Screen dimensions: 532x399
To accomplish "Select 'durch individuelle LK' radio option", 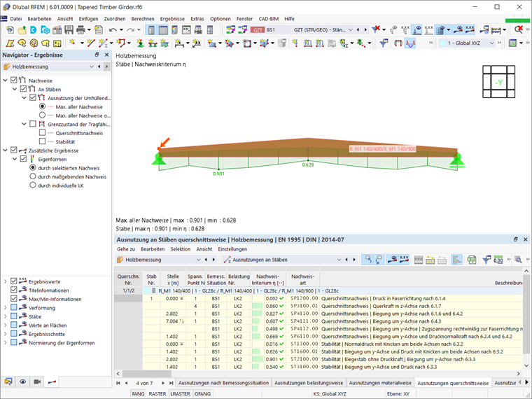I will (x=33, y=185).
